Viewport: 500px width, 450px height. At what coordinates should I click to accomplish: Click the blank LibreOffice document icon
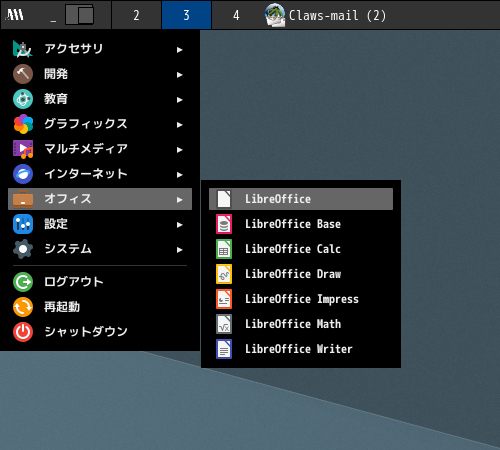(x=224, y=199)
